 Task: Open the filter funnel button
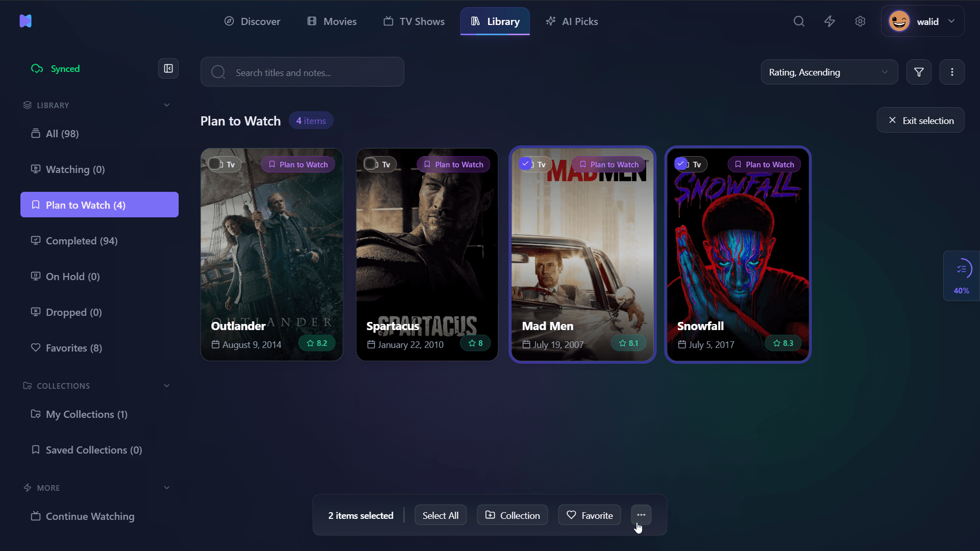[x=919, y=72]
